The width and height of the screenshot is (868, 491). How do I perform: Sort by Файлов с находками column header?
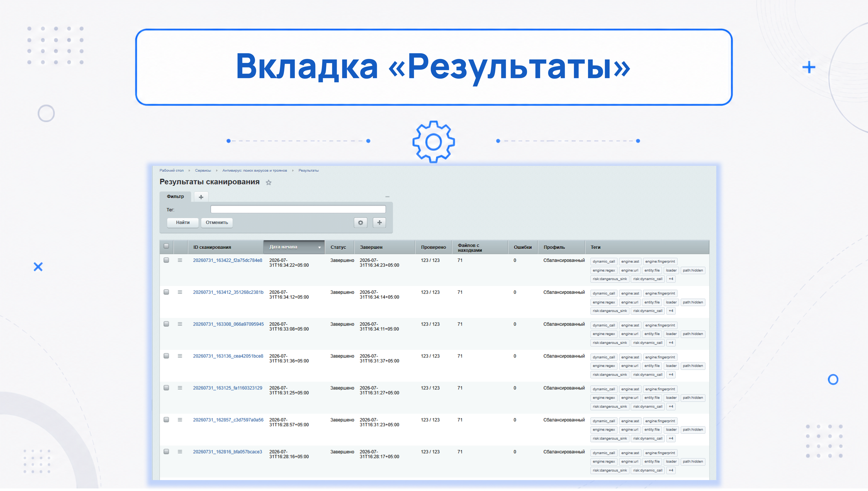click(480, 247)
